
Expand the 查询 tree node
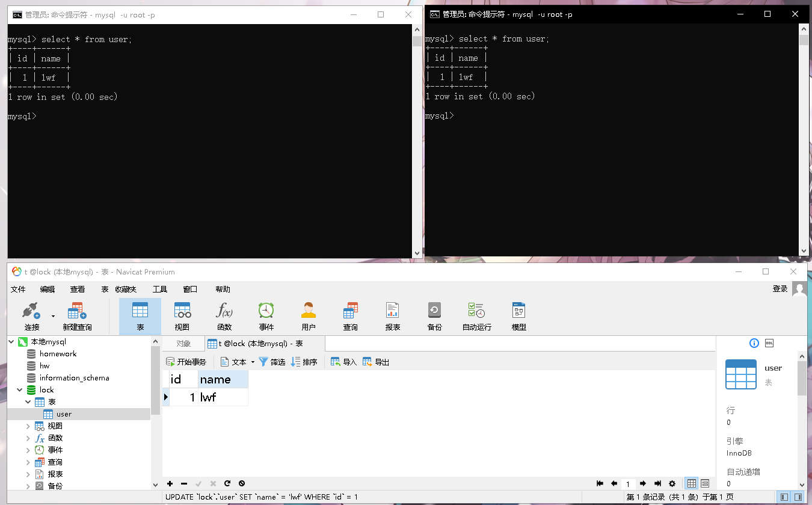[28, 462]
